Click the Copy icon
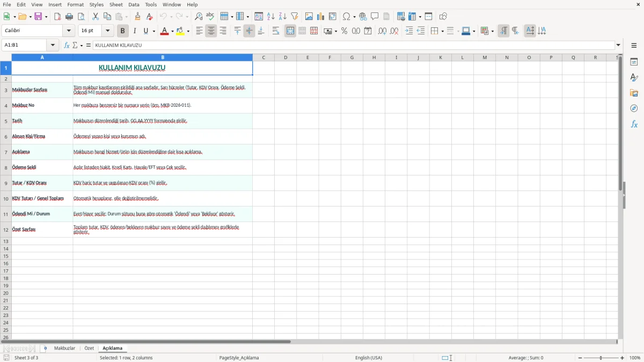This screenshot has height=362, width=644. click(107, 17)
